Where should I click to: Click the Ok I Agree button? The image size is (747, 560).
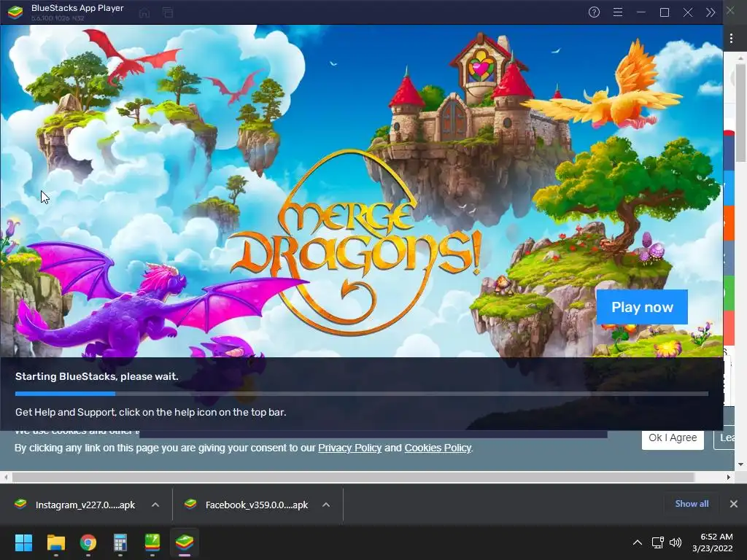[673, 437]
